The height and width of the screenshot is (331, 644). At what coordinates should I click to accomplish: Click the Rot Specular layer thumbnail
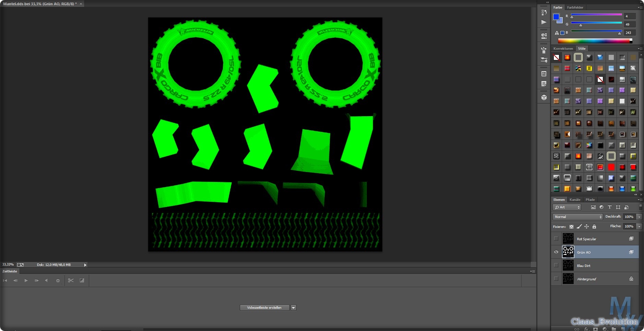tap(568, 239)
